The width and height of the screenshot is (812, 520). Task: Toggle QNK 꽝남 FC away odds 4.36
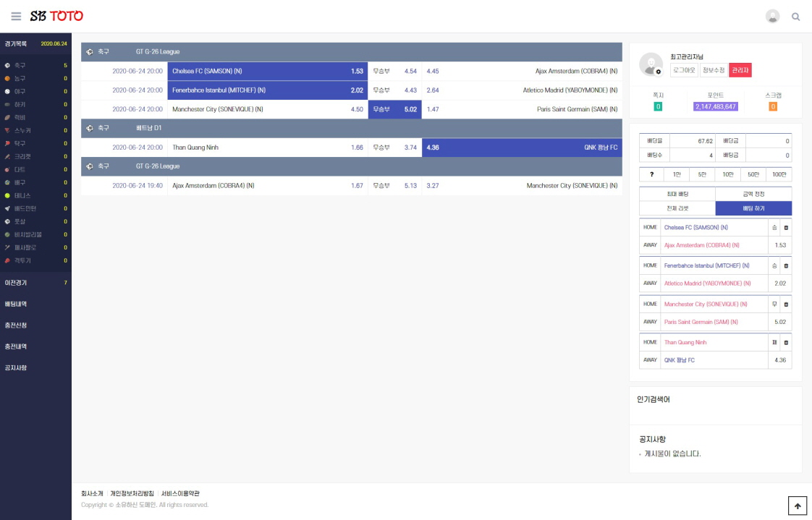click(522, 148)
